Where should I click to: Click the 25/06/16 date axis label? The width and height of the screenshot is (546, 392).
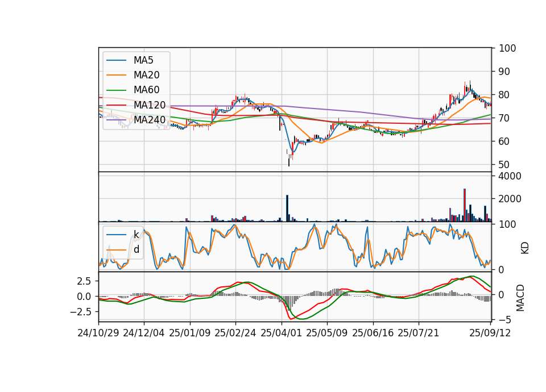tap(373, 333)
